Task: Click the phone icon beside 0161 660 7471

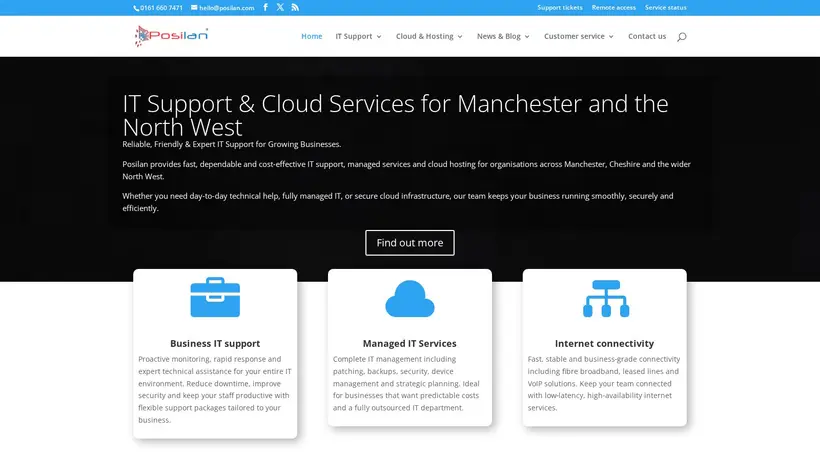Action: (x=136, y=8)
